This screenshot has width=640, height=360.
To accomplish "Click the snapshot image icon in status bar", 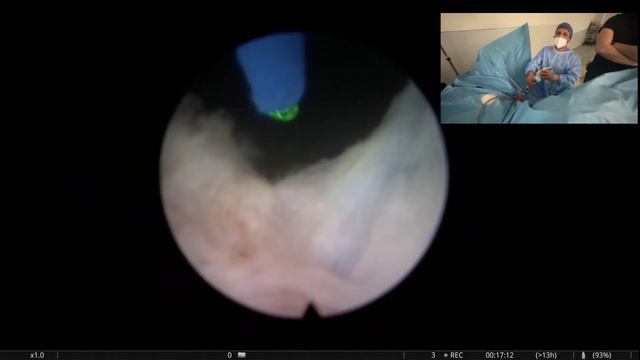I will pos(242,355).
